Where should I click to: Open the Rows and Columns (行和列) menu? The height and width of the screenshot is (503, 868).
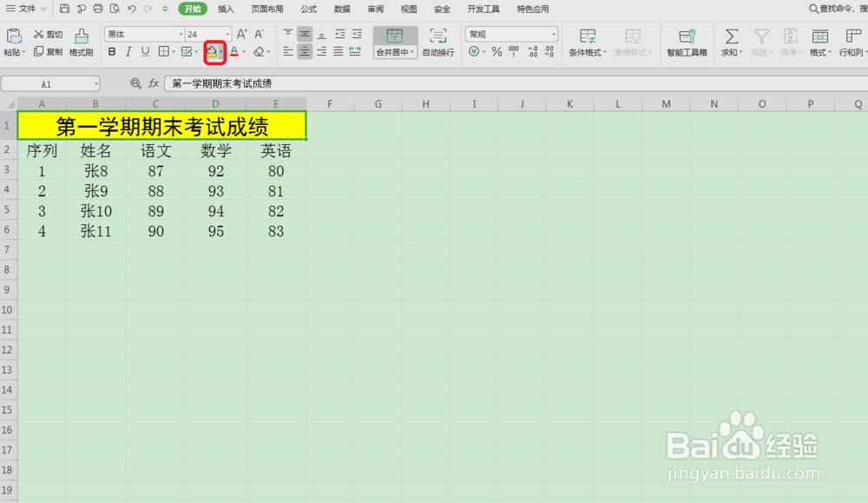pos(852,42)
